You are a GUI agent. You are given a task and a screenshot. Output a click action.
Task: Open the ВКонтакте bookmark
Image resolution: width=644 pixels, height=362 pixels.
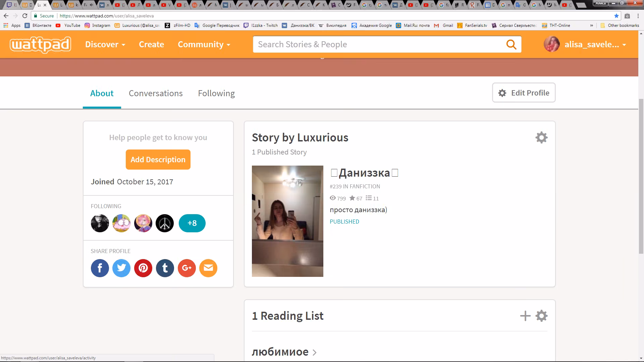point(38,25)
